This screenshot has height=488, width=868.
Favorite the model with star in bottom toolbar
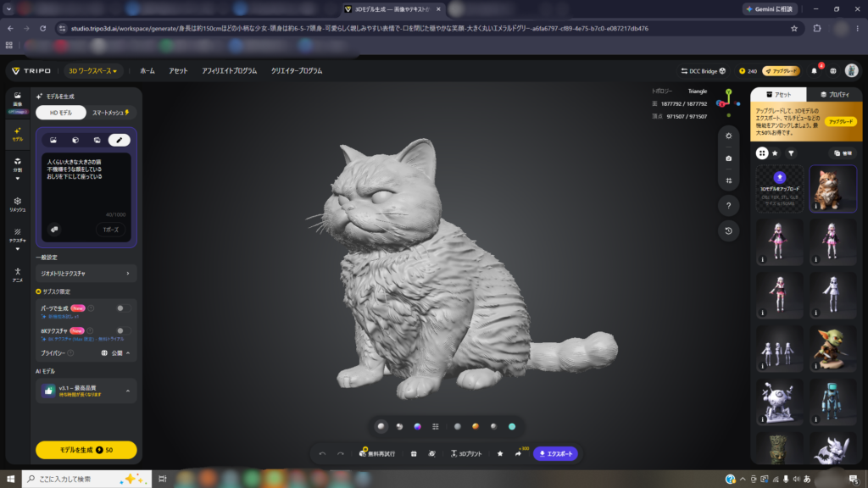tap(500, 454)
